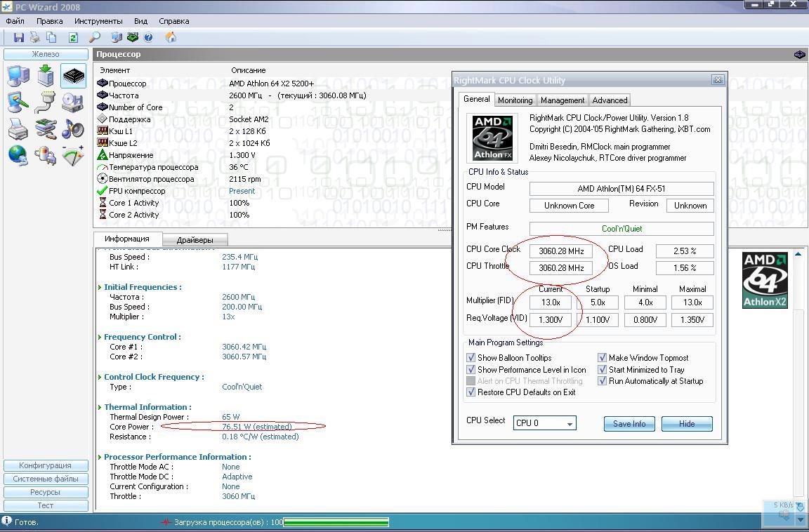
Task: Open the Справка menu
Action: pos(174,21)
